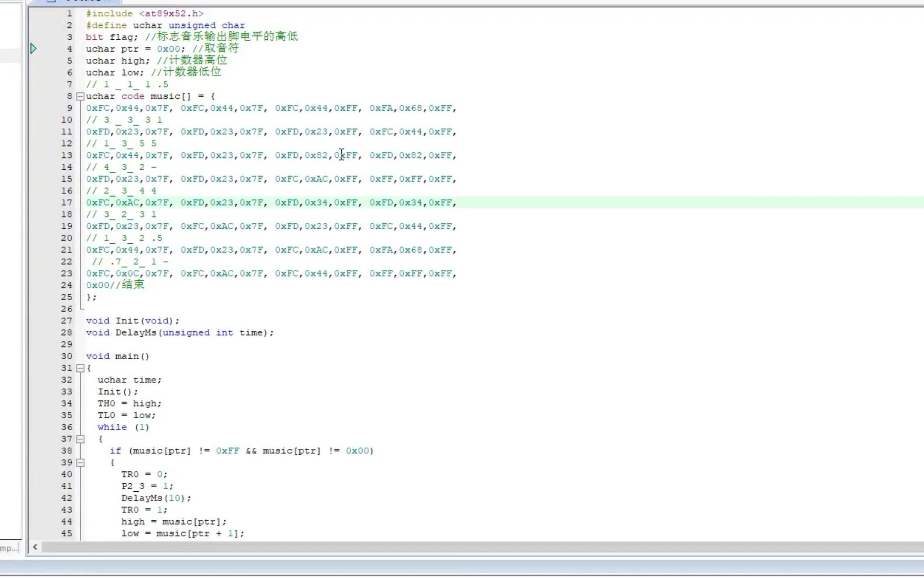The width and height of the screenshot is (924, 578).
Task: Click the comment "// 1_ 3_ 2 .5"
Action: coord(124,238)
